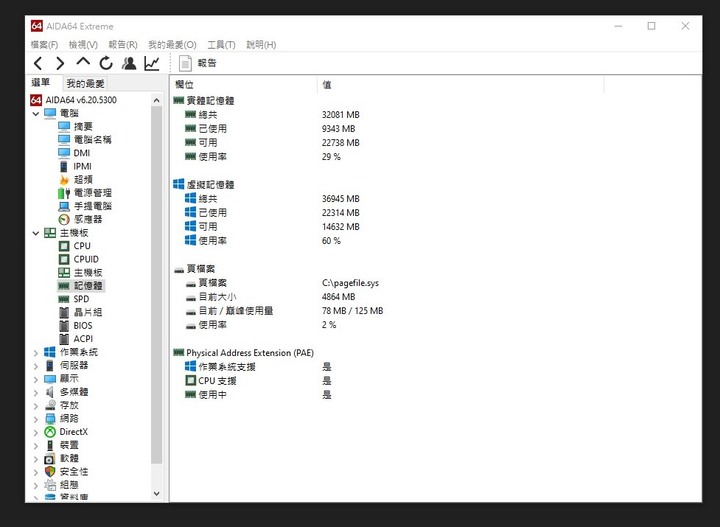Click the shield icon beside 安全性
720x527 pixels.
(x=50, y=472)
